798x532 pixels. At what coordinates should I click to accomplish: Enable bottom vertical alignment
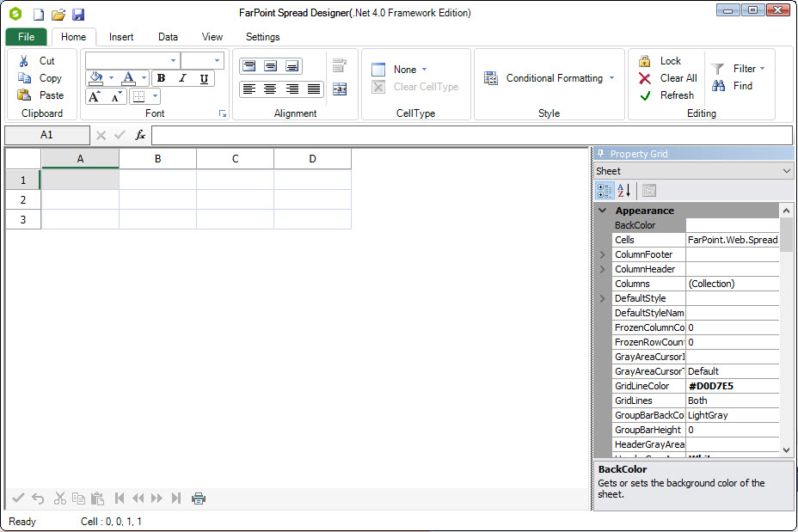[292, 65]
